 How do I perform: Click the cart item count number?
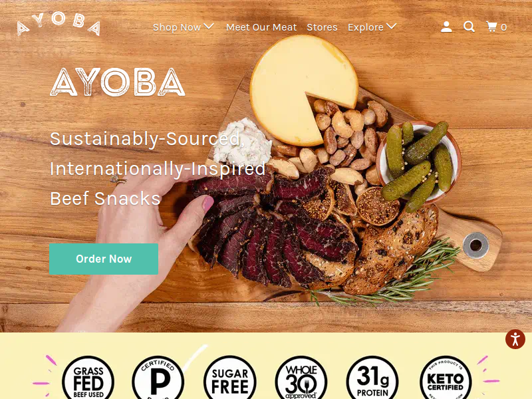[x=504, y=27]
